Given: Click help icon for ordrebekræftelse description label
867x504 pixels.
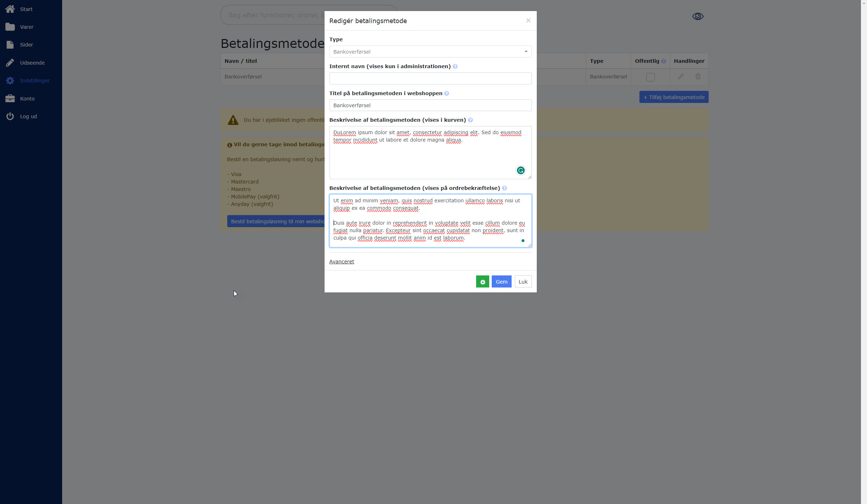Looking at the screenshot, I should click(505, 188).
